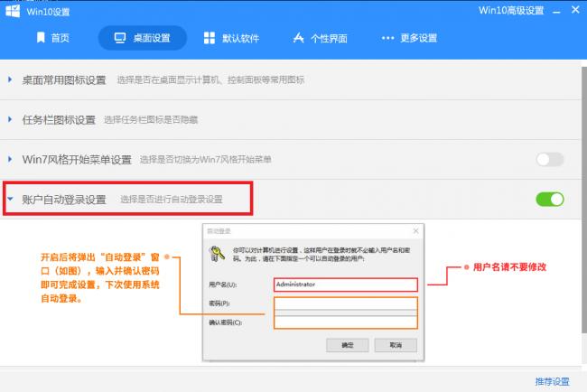Click the 密码 input field
The width and height of the screenshot is (587, 392).
point(346,303)
